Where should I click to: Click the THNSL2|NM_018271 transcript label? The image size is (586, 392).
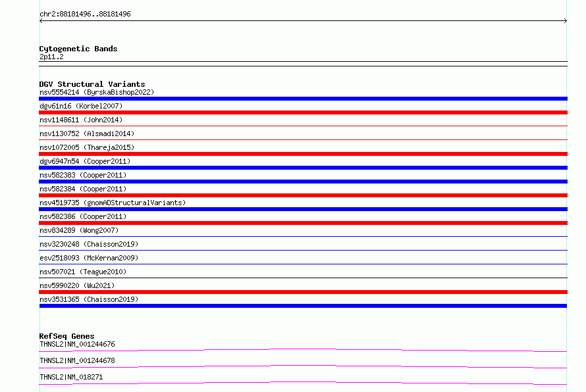(71, 377)
